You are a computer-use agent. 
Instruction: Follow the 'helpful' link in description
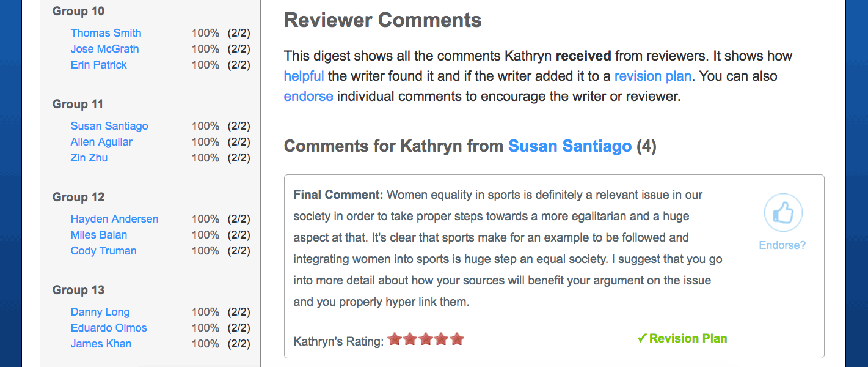304,76
